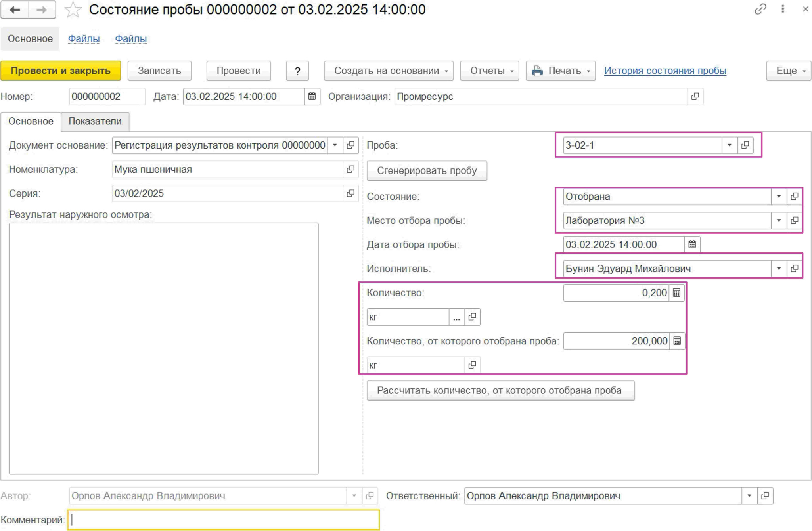Go forward with the right arrow button
This screenshot has height=531, width=812.
coord(42,10)
